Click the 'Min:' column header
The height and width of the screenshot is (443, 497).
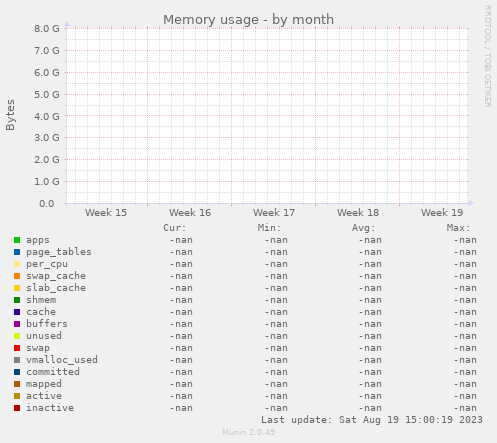click(269, 228)
